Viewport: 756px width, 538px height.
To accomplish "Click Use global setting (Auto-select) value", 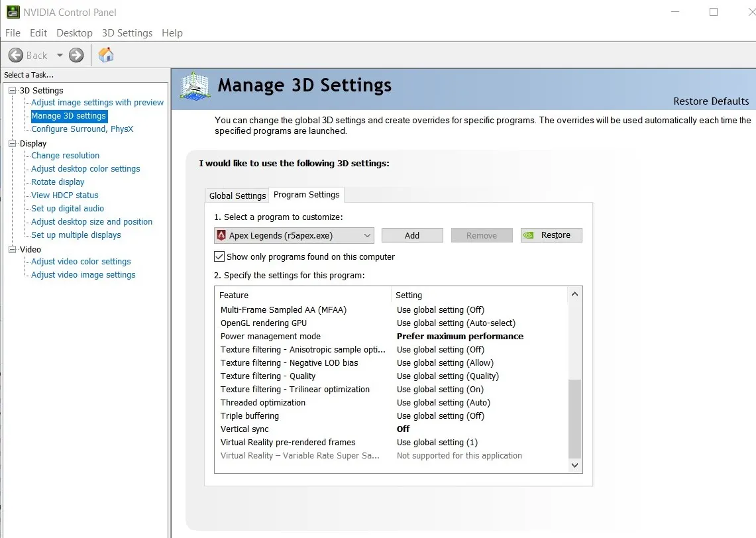I will pyautogui.click(x=456, y=323).
